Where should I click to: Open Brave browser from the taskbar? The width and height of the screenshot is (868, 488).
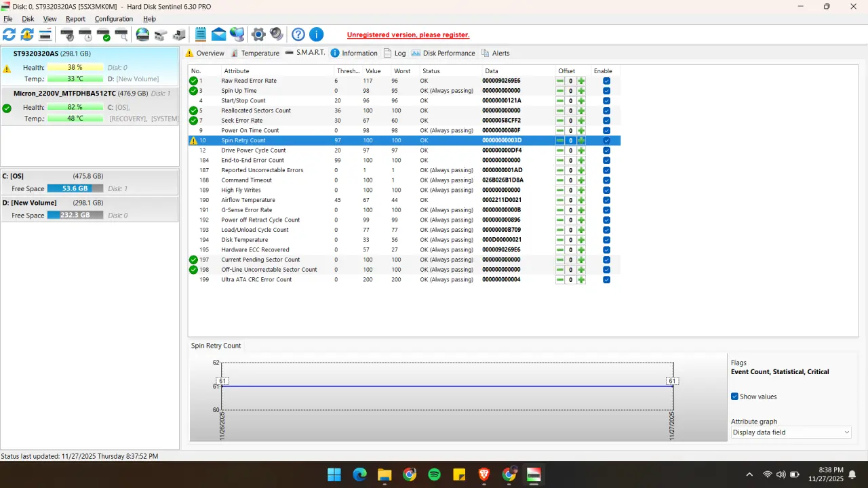click(x=484, y=474)
